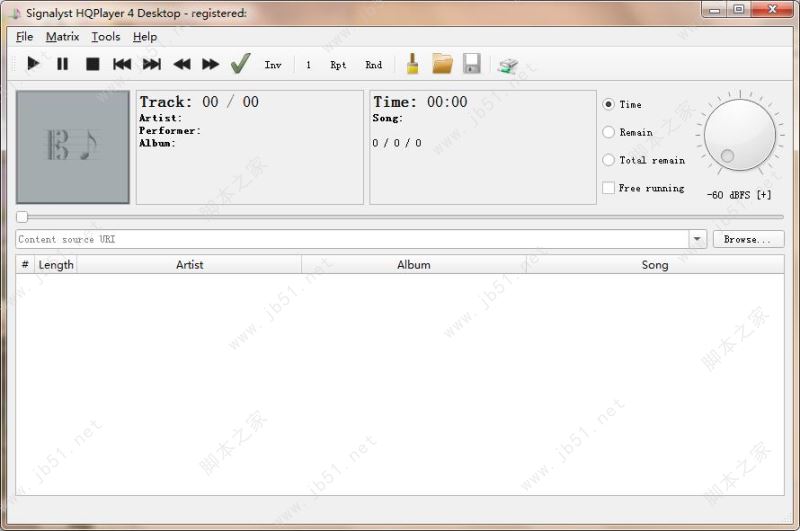
Task: Skip to the next track
Action: click(151, 64)
